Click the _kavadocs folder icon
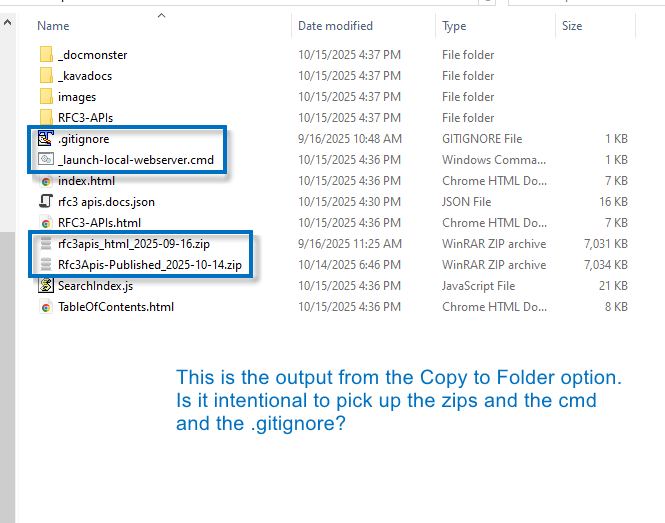 pyautogui.click(x=45, y=76)
